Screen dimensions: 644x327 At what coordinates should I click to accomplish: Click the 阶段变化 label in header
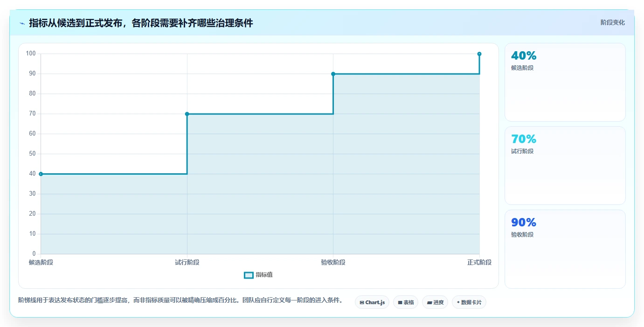tap(612, 22)
